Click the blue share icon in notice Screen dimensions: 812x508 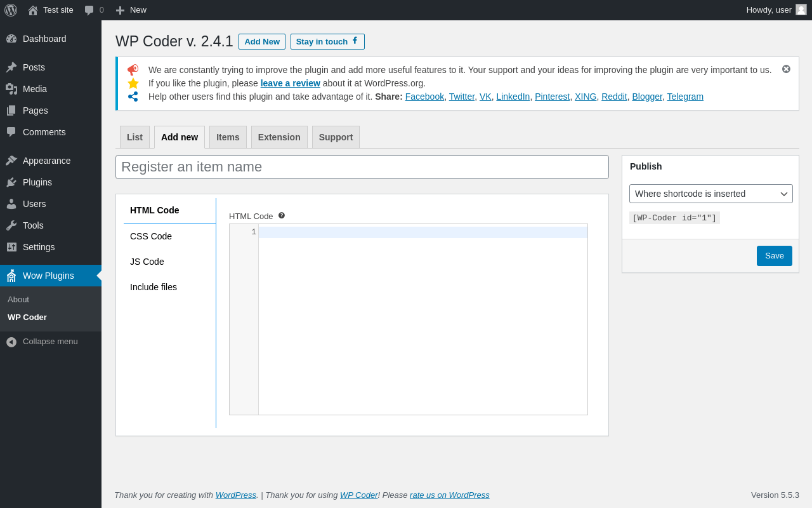tap(133, 97)
